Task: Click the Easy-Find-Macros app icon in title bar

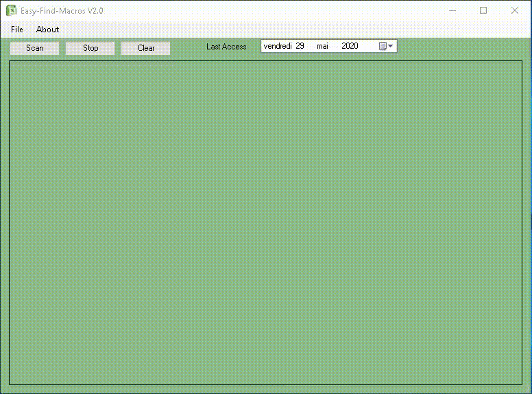Action: click(12, 10)
